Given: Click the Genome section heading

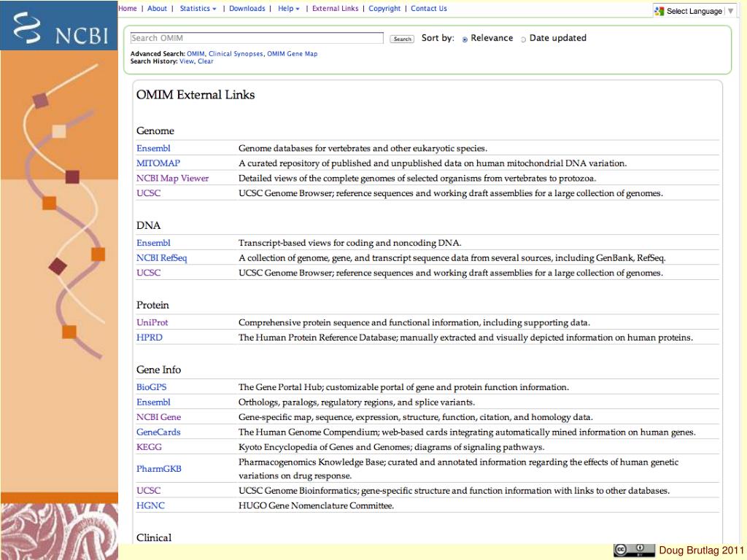Looking at the screenshot, I should tap(155, 131).
